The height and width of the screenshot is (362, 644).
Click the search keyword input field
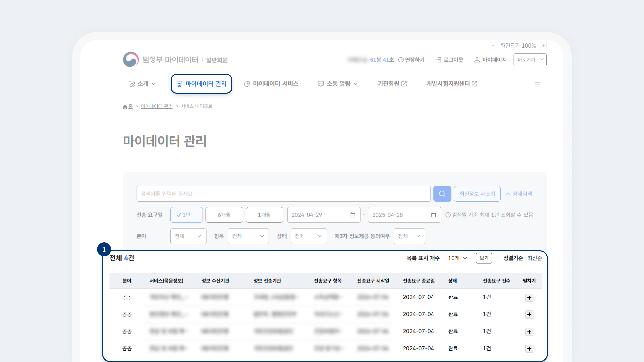[284, 194]
